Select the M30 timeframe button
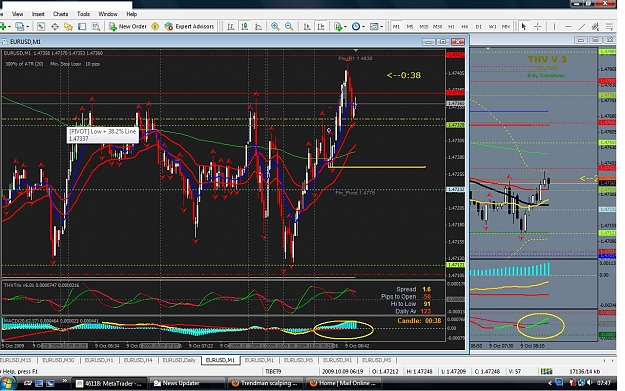625x391 pixels. 438,27
